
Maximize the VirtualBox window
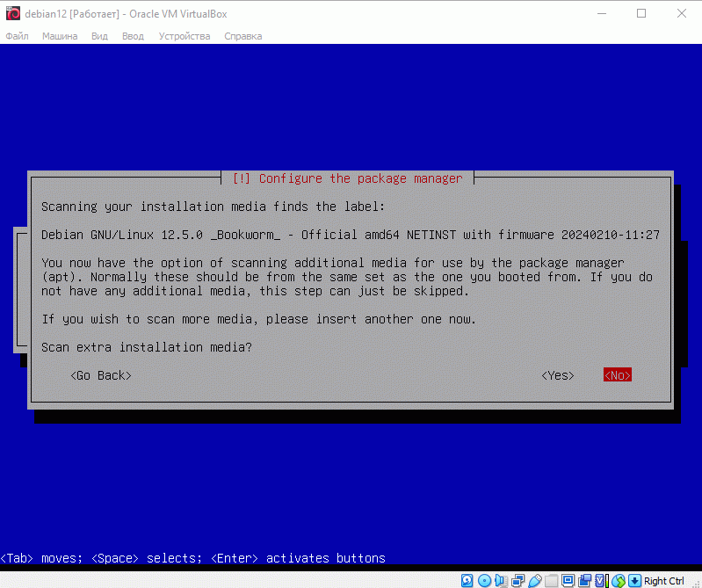641,13
